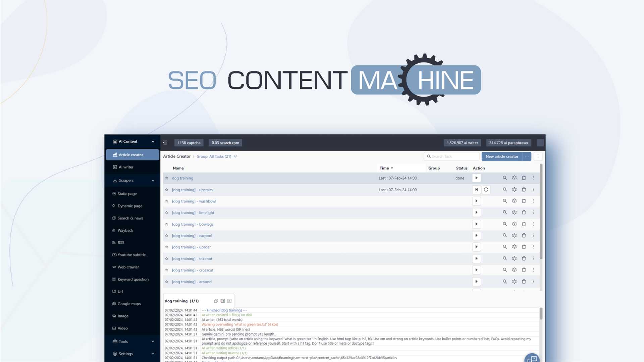644x362 pixels.
Task: Select Web crawler scraper in sidebar
Action: click(128, 267)
